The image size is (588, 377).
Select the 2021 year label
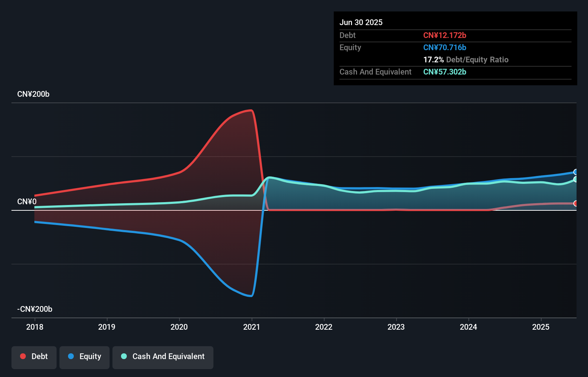click(x=251, y=327)
